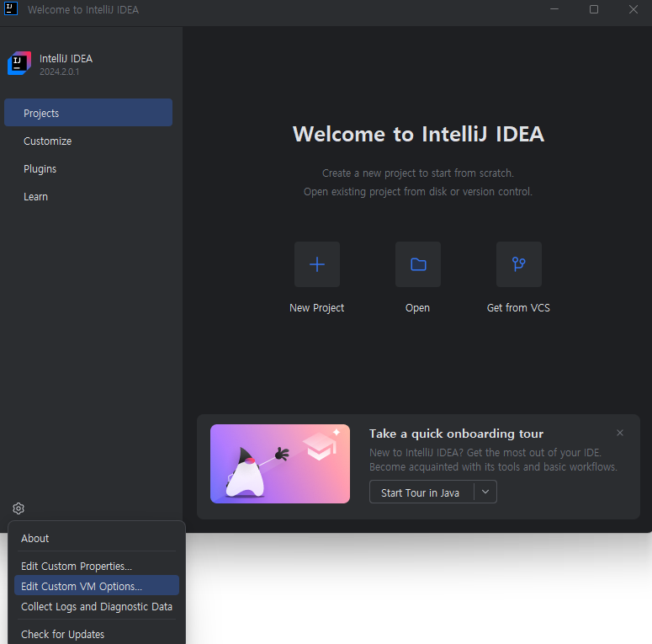Minimize the IntelliJ IDEA window
This screenshot has width=652, height=644.
(x=554, y=9)
